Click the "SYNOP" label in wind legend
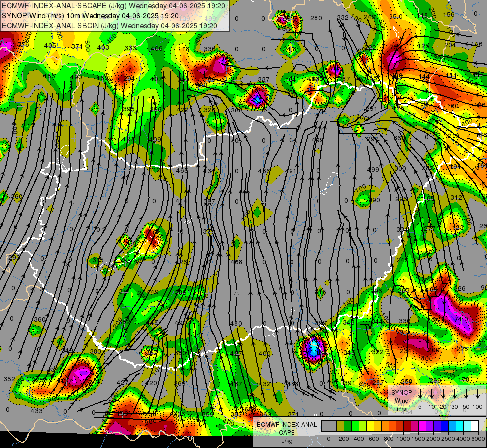This screenshot has width=487, height=448. [x=401, y=393]
